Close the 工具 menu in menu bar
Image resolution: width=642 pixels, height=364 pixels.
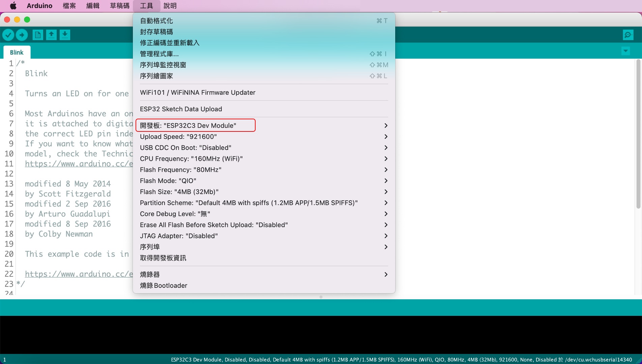coord(146,6)
